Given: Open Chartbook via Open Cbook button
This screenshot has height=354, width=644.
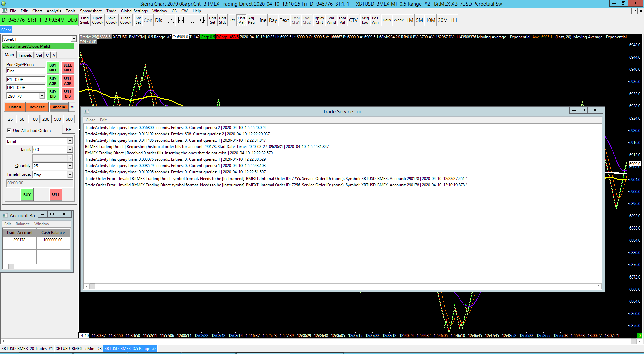Looking at the screenshot, I should (98, 20).
